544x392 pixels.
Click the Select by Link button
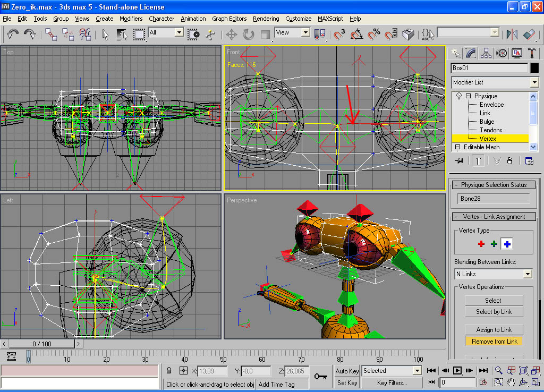(494, 312)
